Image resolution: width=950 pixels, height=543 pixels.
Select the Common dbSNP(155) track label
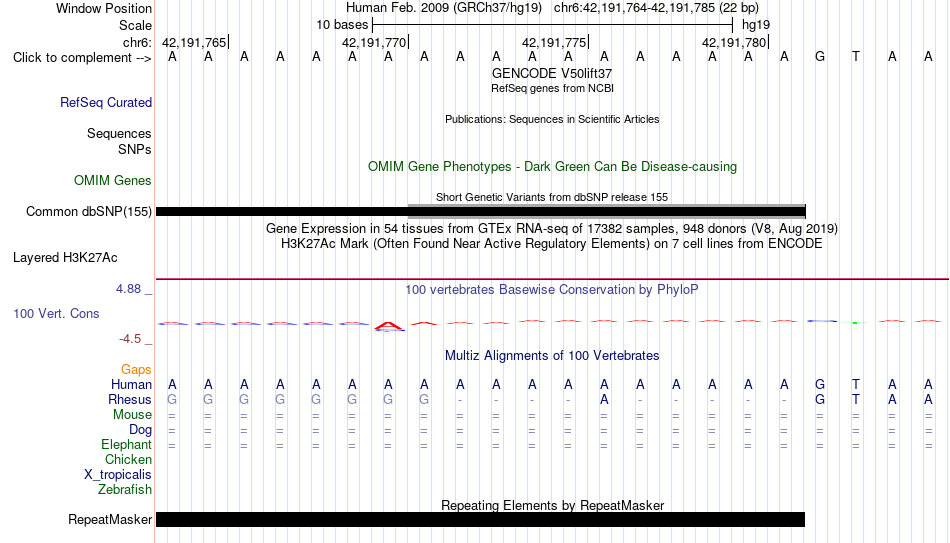coord(88,212)
